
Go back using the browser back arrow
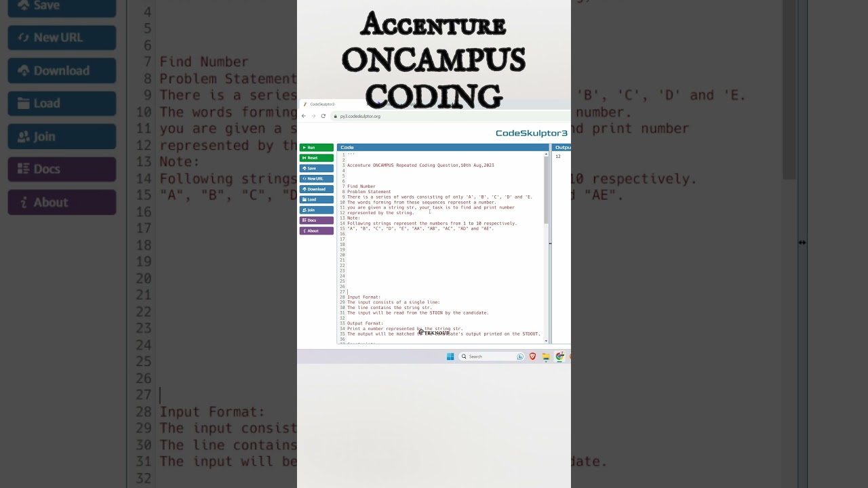[304, 116]
